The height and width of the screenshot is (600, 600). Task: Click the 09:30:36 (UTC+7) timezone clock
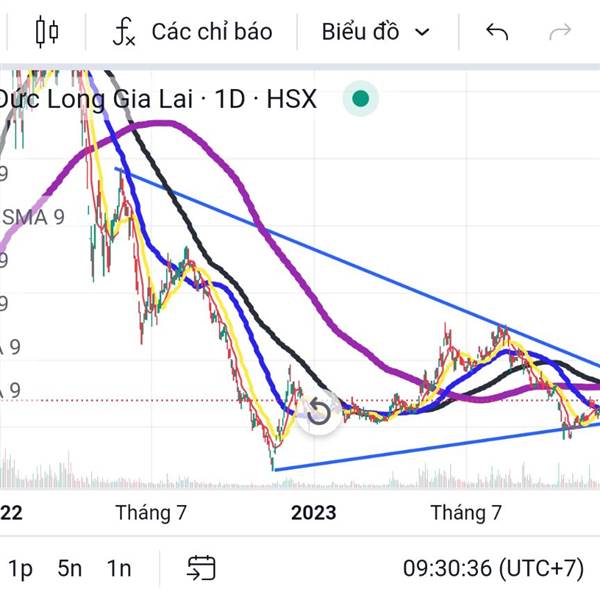[x=494, y=568]
